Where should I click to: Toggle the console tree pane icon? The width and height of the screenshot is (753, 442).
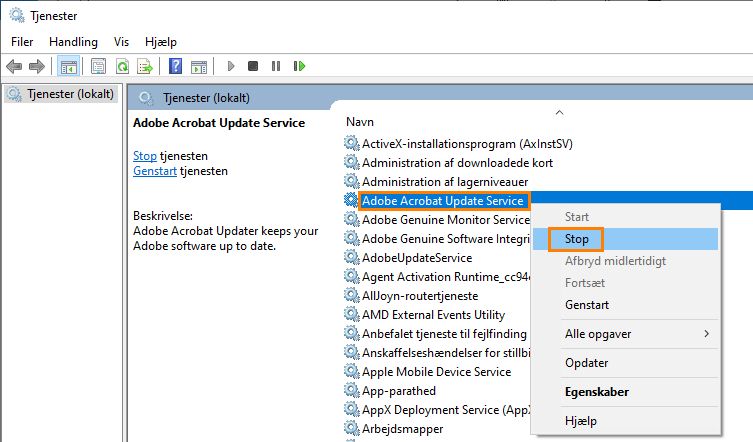[x=68, y=66]
